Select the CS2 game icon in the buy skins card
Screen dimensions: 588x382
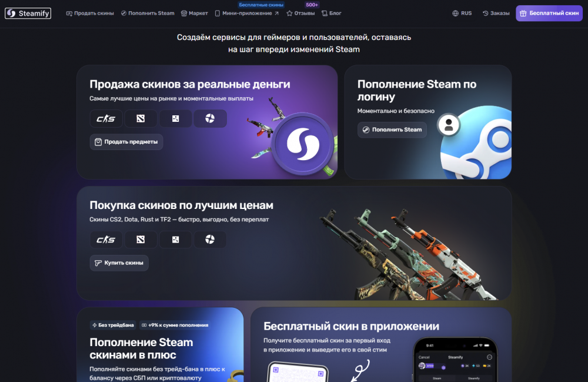pyautogui.click(x=106, y=240)
